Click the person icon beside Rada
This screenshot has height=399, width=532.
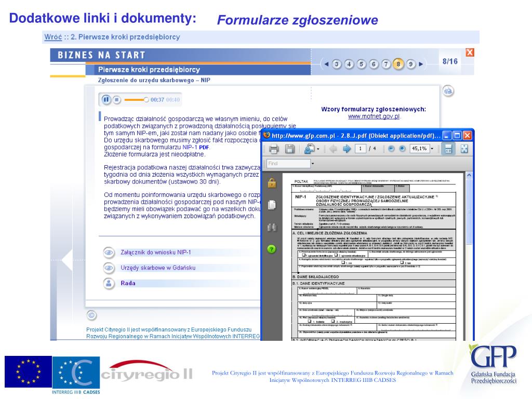point(109,283)
